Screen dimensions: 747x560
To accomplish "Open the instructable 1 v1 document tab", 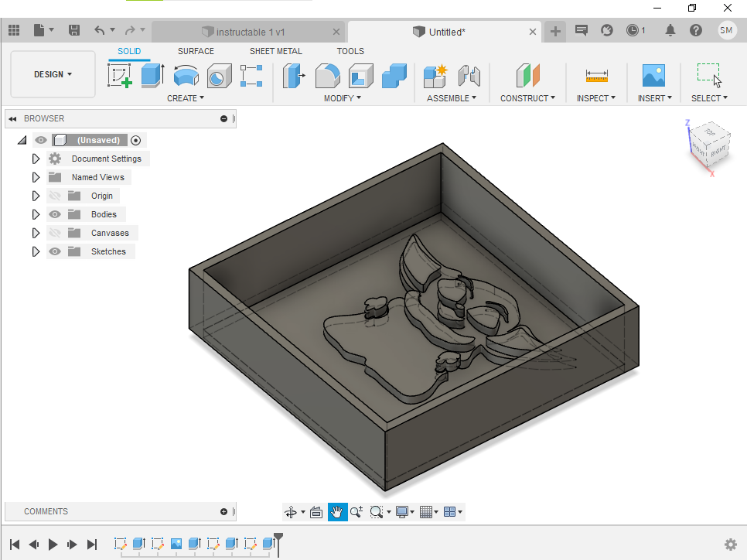I will coord(250,32).
